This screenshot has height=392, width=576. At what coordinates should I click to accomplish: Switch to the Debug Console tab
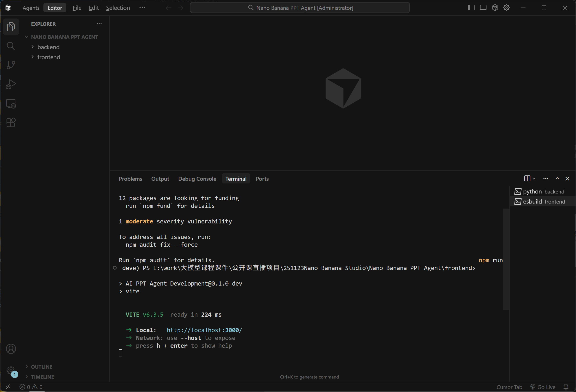tap(197, 179)
